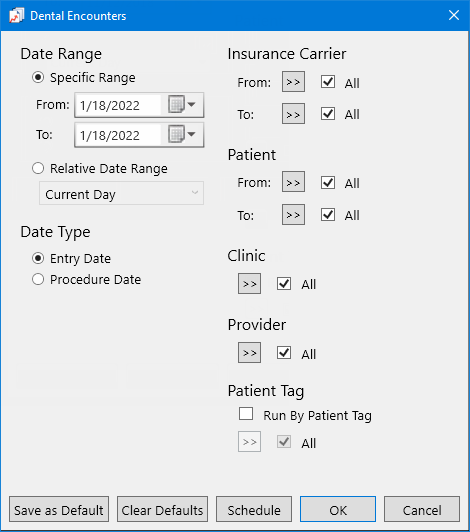Click the Save as Default button
Viewport: 470px width, 532px height.
pyautogui.click(x=59, y=509)
